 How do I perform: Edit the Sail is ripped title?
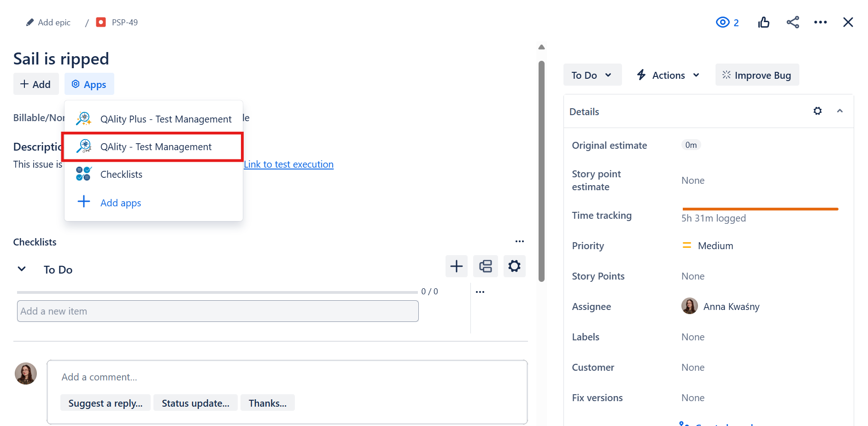[x=61, y=58]
